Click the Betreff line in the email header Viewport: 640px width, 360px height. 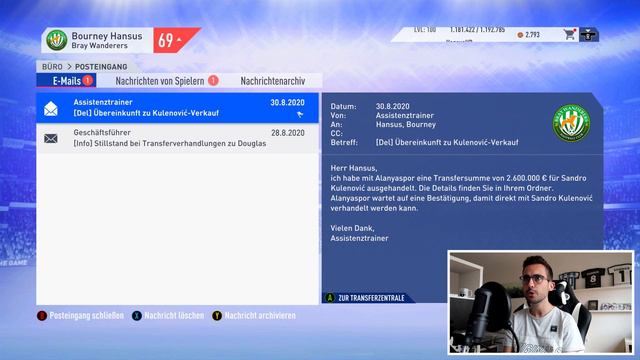pyautogui.click(x=424, y=142)
